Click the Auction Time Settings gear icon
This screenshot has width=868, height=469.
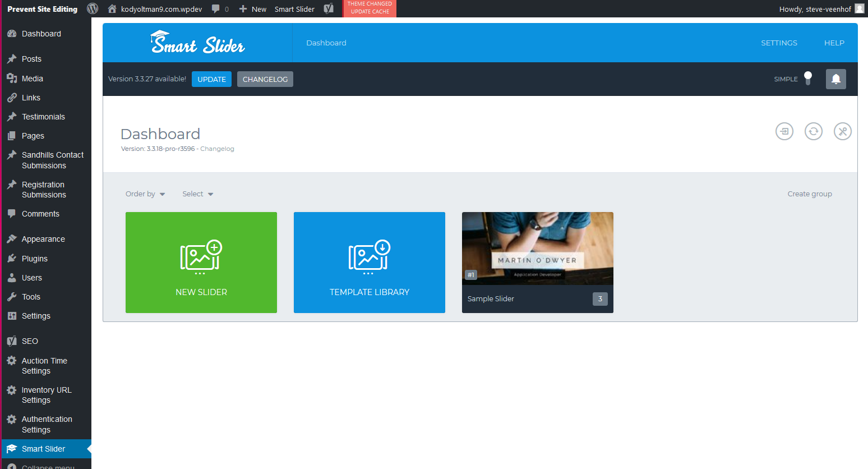(12, 361)
